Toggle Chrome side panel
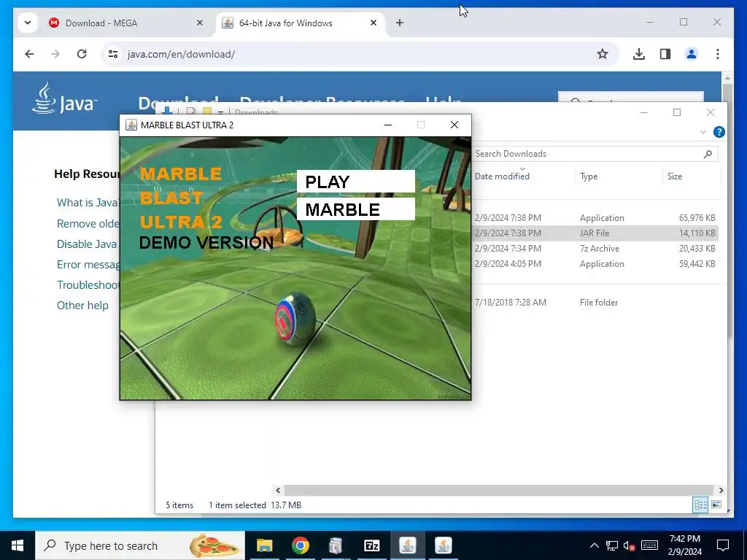Screen dimensions: 747x560 coord(665,54)
